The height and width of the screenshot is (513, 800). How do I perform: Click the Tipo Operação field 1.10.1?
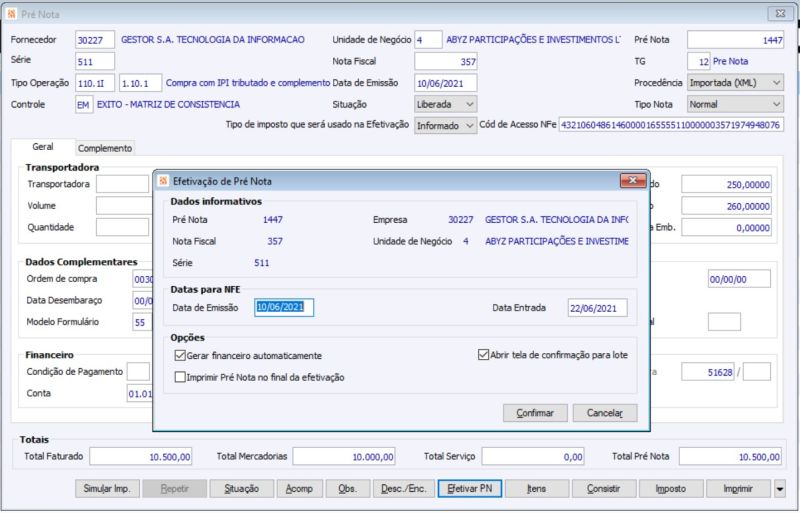140,83
